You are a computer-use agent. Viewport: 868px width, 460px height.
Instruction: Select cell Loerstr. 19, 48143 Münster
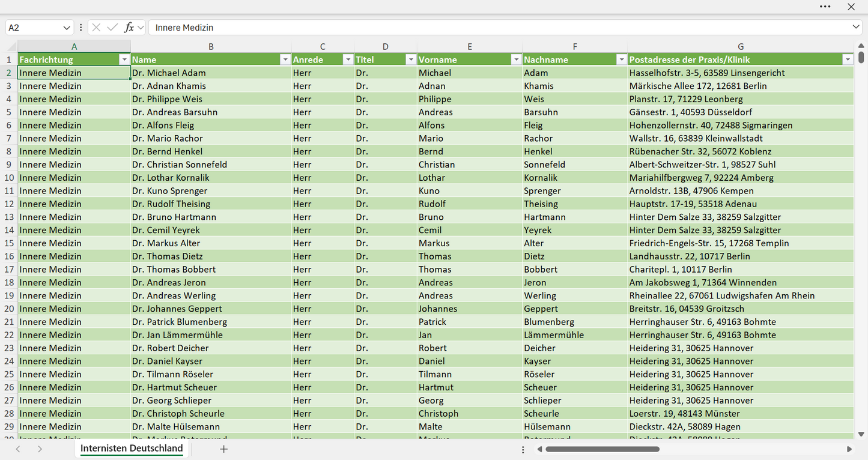741,414
